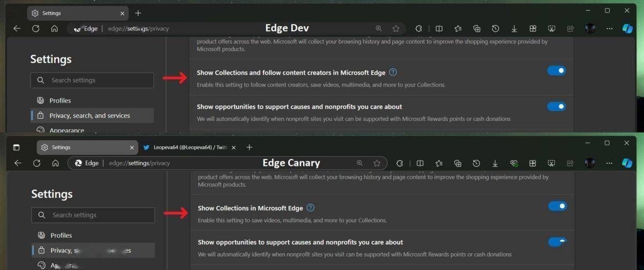This screenshot has width=644, height=270.
Task: Go back in the Edge Canary window
Action: (x=18, y=163)
